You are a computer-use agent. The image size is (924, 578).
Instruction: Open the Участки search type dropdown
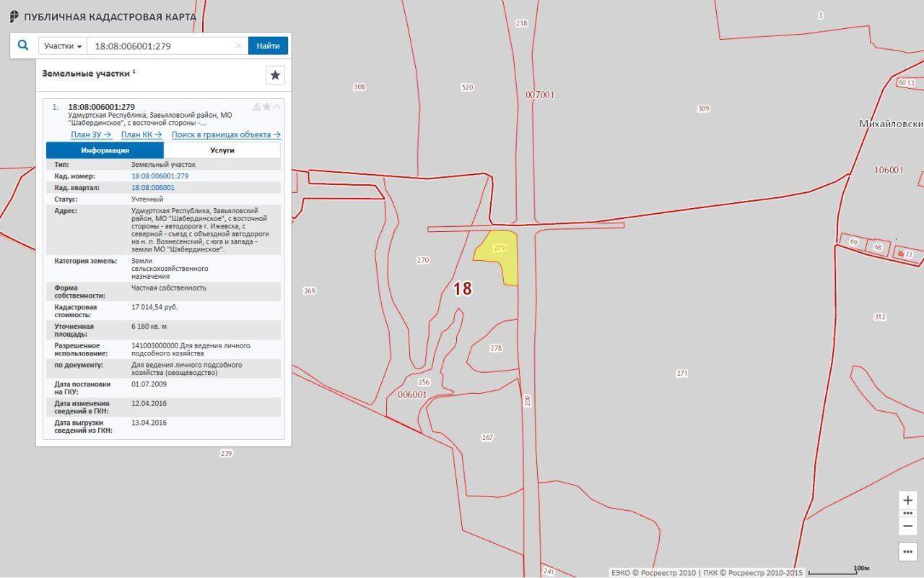pyautogui.click(x=62, y=46)
